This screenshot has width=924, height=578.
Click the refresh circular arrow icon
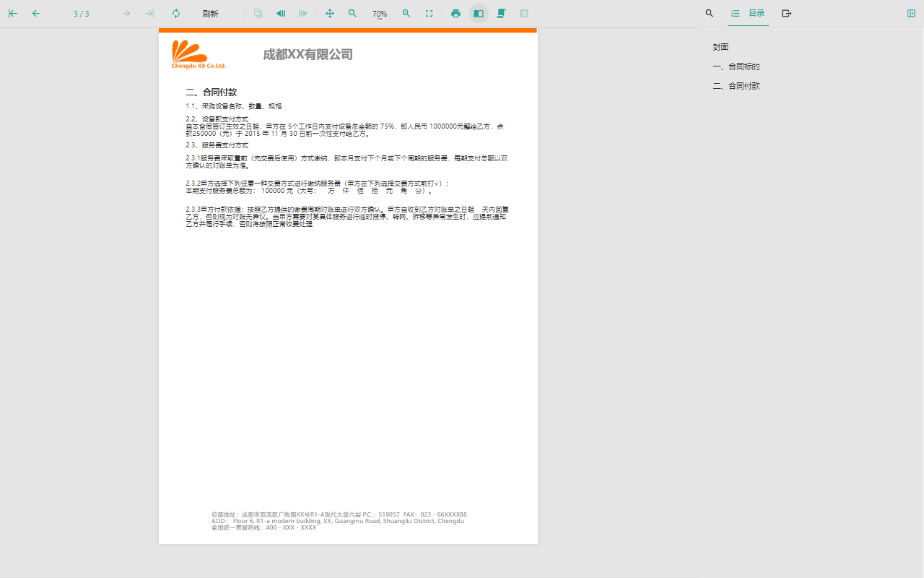tap(176, 14)
